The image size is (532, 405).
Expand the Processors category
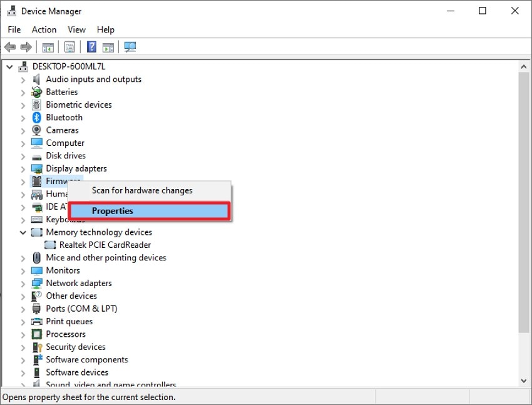tap(23, 334)
